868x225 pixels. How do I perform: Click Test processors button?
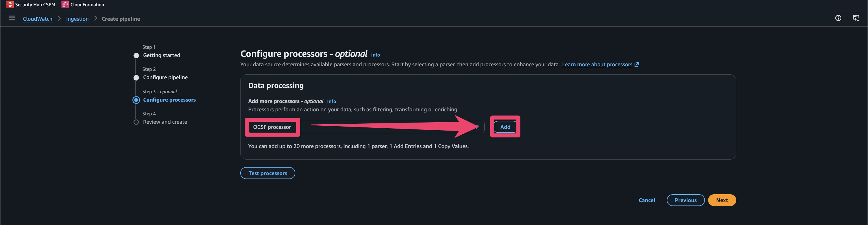[x=268, y=173]
